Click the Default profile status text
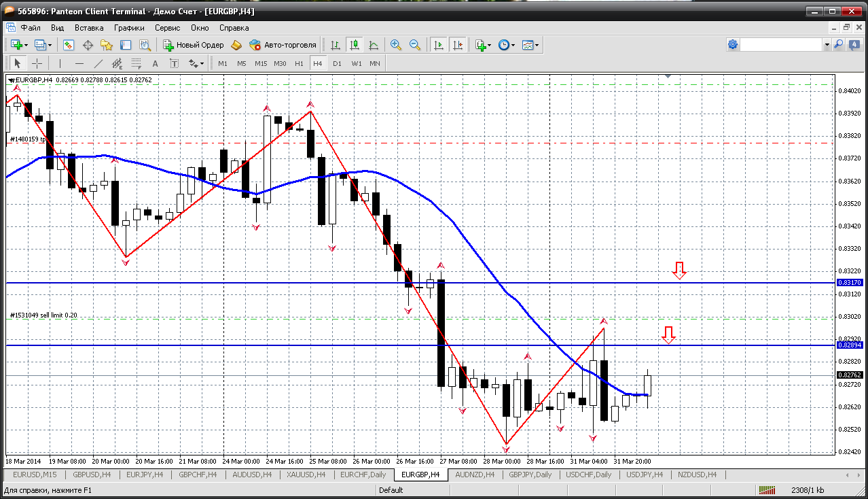868x499 pixels. coord(391,489)
